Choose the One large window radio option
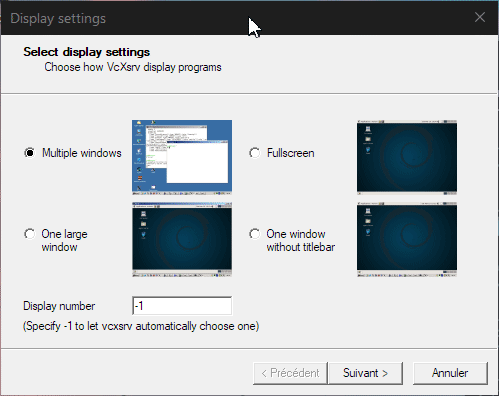Screen dimensions: 499x396 (x=30, y=234)
